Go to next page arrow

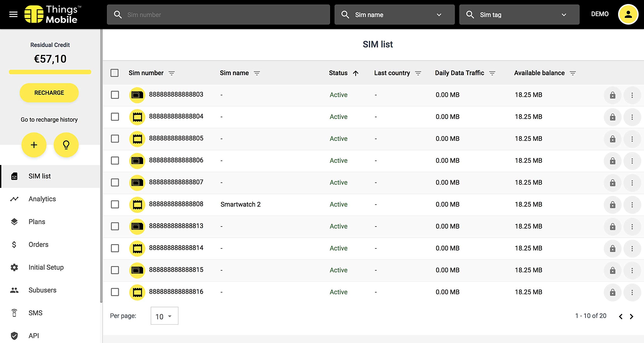pyautogui.click(x=631, y=316)
